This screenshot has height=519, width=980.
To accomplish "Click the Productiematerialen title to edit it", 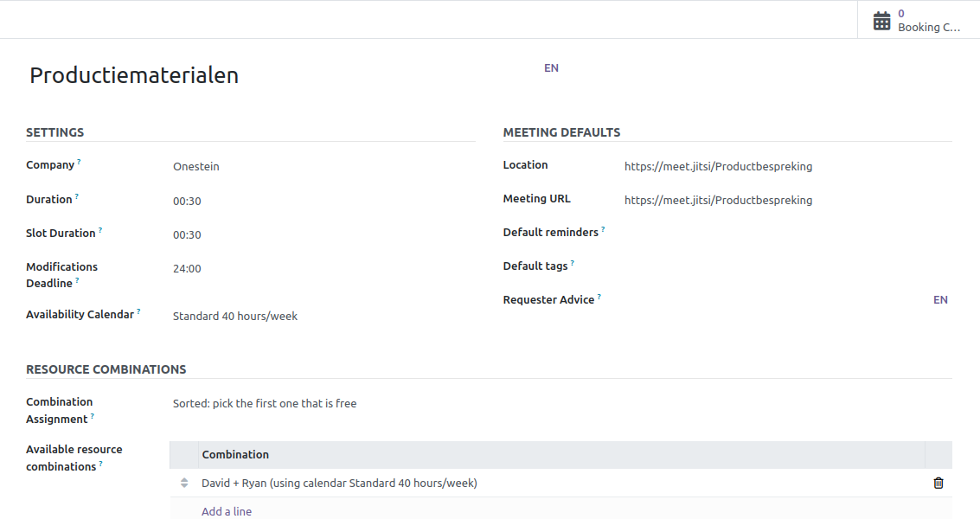I will point(133,75).
